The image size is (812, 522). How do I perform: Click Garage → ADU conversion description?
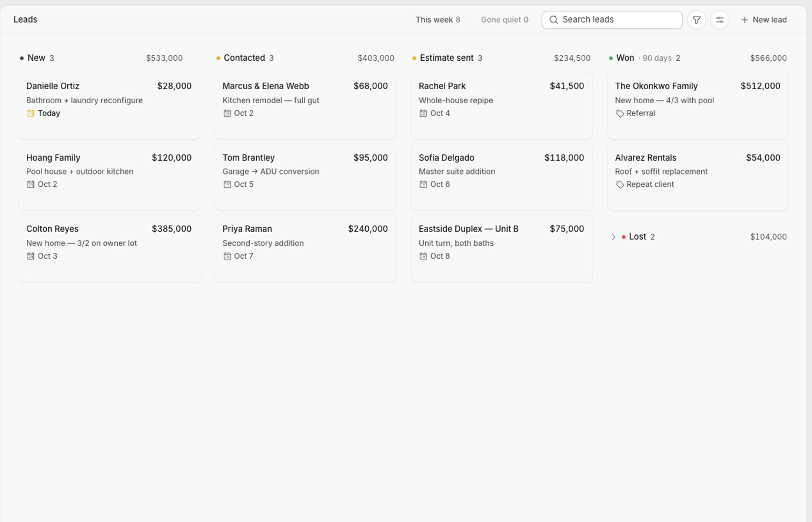pyautogui.click(x=271, y=171)
